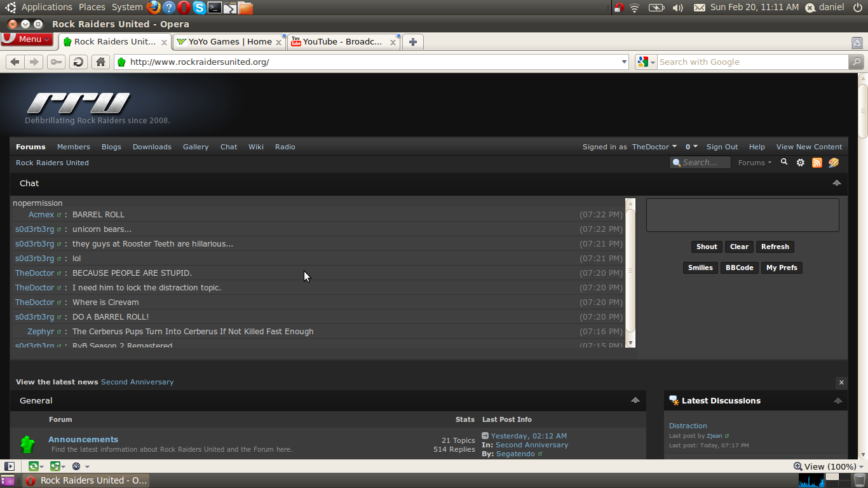This screenshot has height=488, width=868.
Task: Click the Sign Out link
Action: [722, 147]
